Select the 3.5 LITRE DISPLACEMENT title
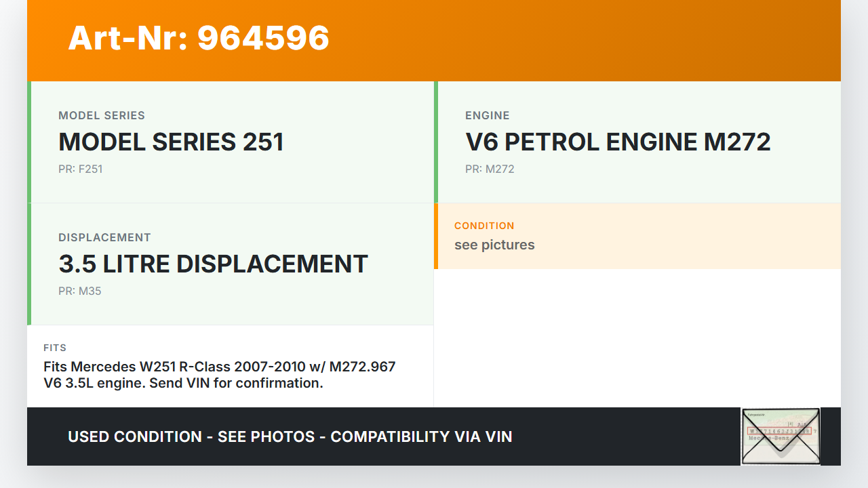This screenshot has width=868, height=488. pyautogui.click(x=213, y=264)
